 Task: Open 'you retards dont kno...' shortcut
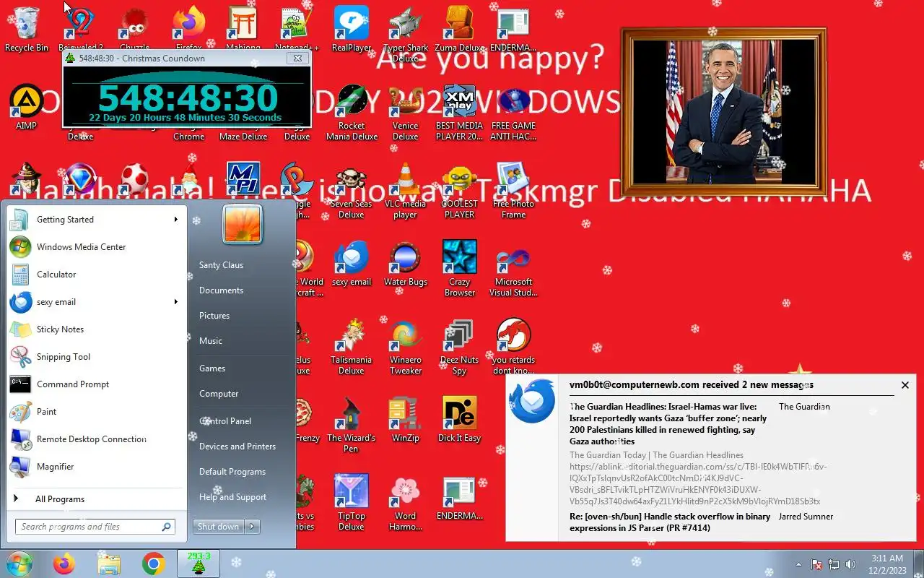click(x=514, y=346)
